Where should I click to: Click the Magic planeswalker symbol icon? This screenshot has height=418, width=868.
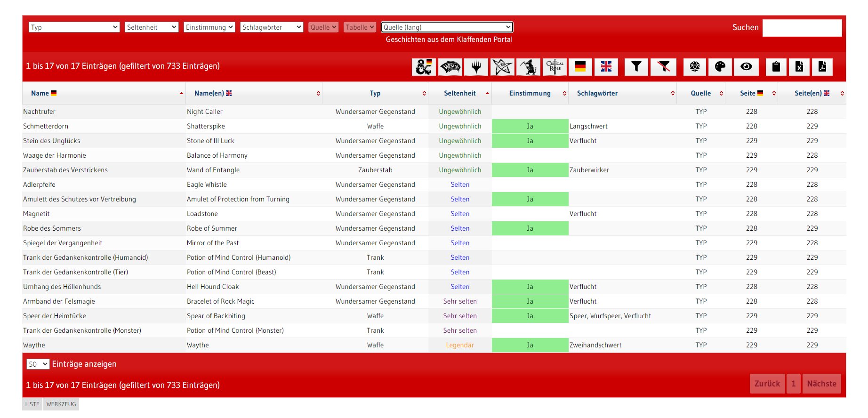click(476, 67)
